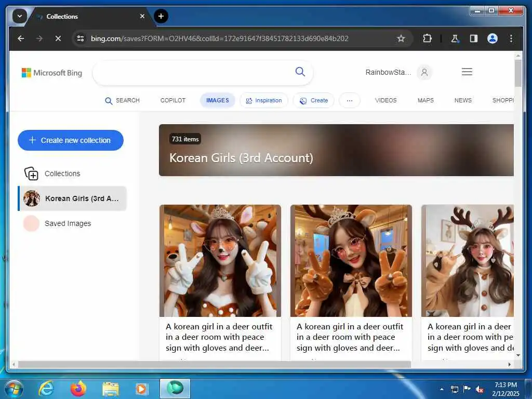Viewport: 532px width, 399px height.
Task: Launch Internet Explorer from taskbar
Action: pos(46,389)
